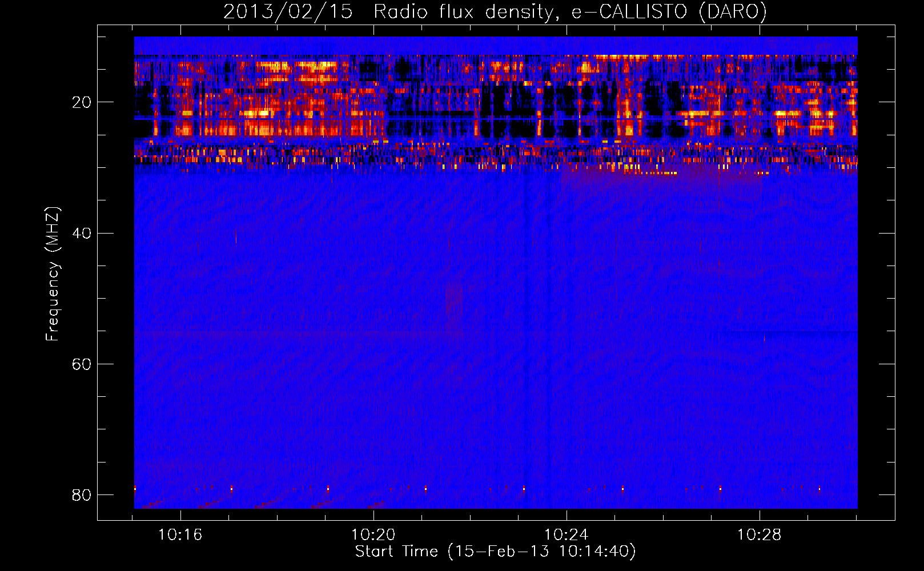Click the 'Frequency (MHZ)' y-axis label
924x571 pixels.
coord(53,274)
